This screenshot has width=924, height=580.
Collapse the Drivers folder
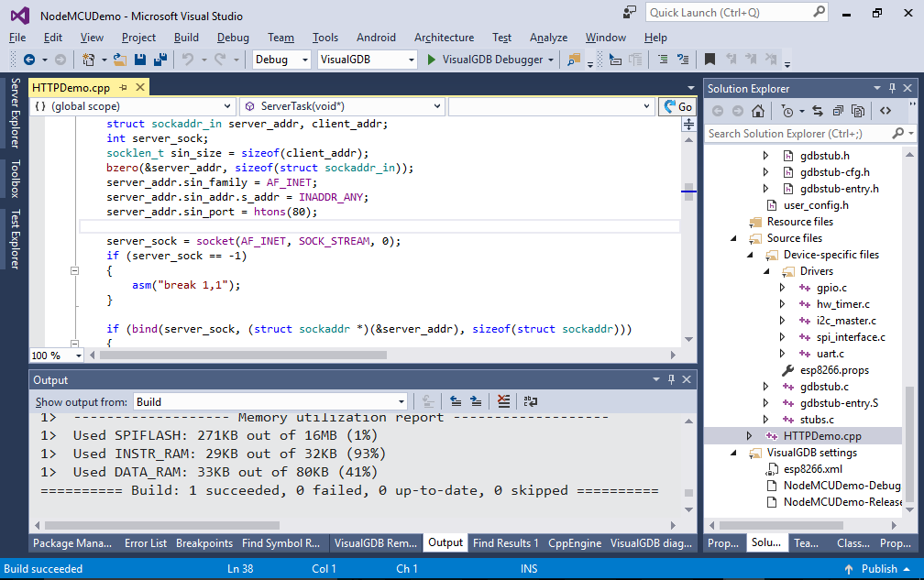point(766,271)
